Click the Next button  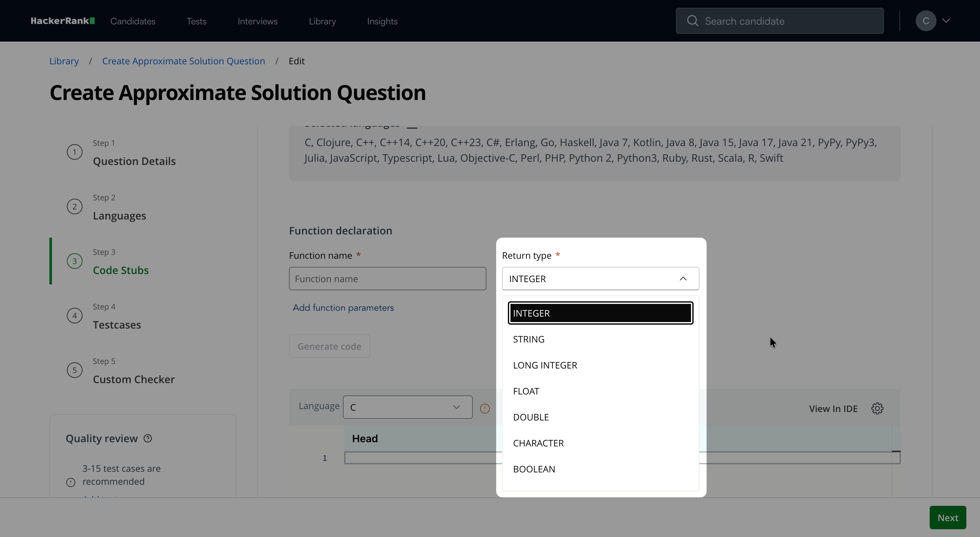pos(948,518)
